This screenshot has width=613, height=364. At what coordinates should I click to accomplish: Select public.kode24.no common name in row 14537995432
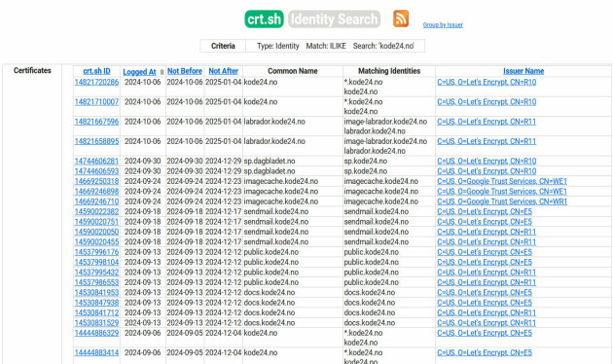pyautogui.click(x=270, y=273)
